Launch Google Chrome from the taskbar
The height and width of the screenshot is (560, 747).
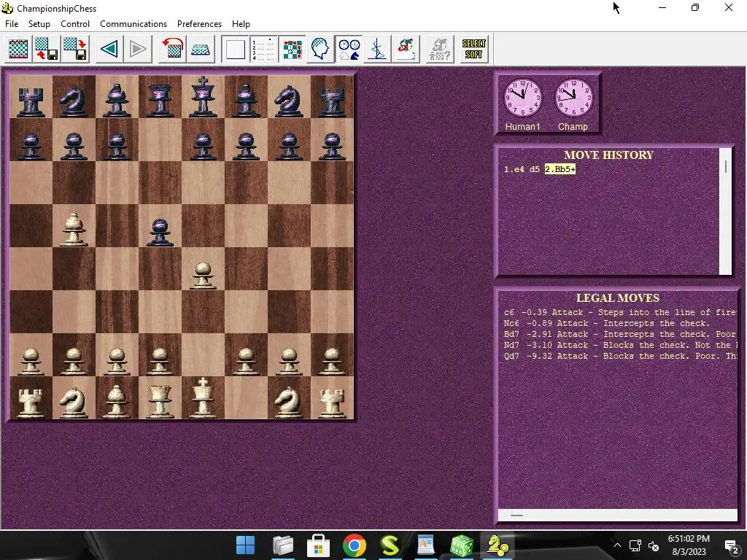click(354, 545)
